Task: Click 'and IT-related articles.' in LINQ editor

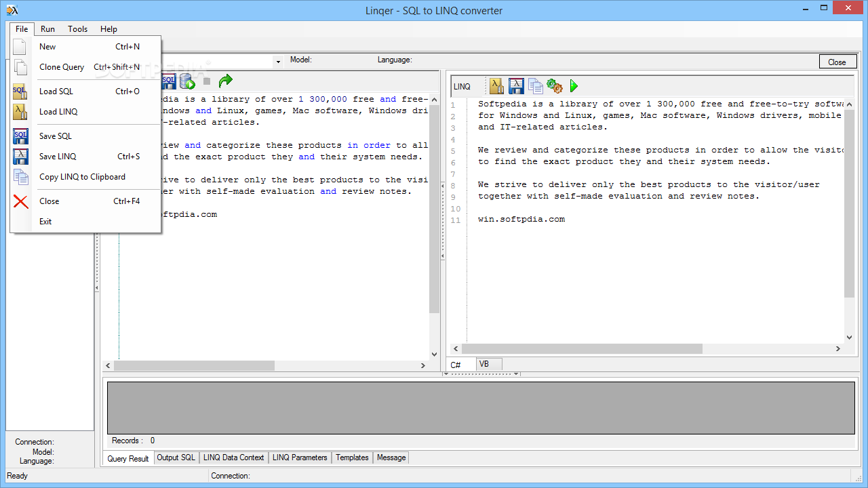Action: [543, 127]
